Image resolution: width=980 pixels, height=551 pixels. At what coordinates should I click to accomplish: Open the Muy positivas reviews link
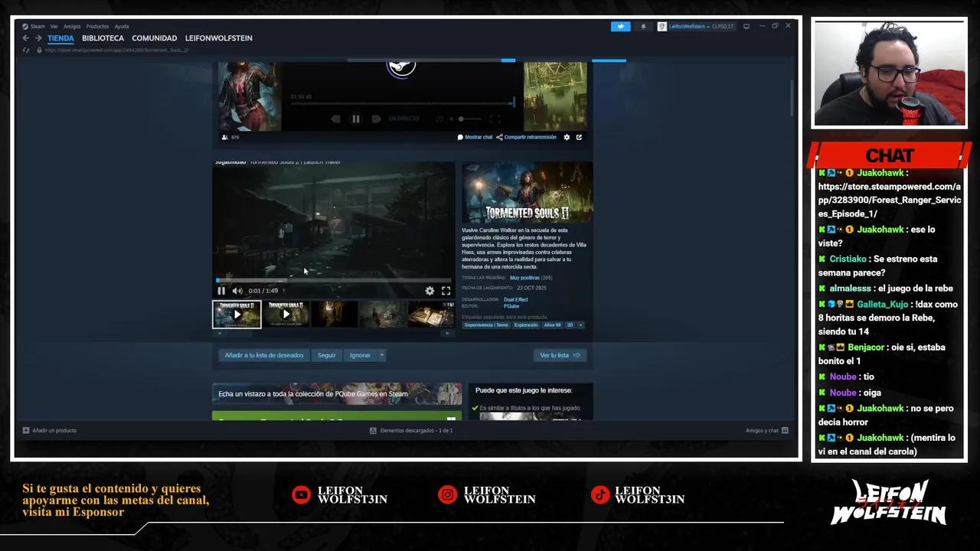tap(524, 278)
